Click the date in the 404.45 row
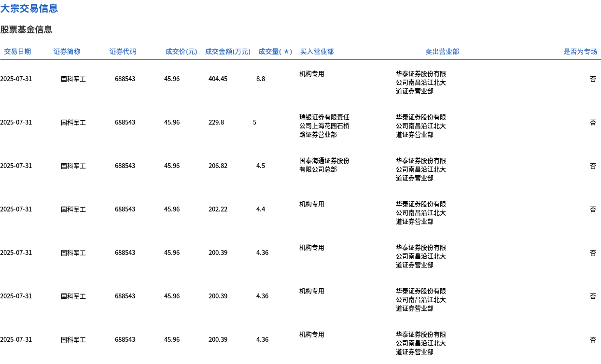Viewport: 601px width, 364px height. pyautogui.click(x=16, y=79)
